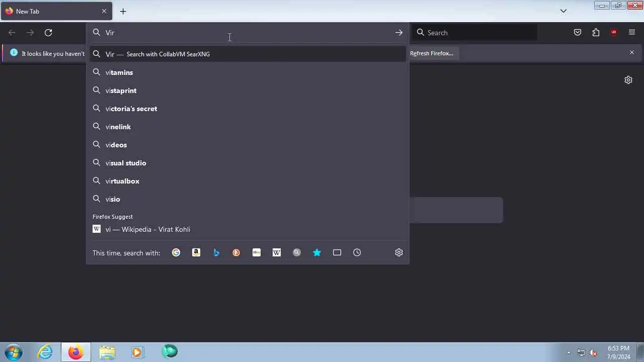The image size is (644, 362).
Task: Click the Go arrow in address bar
Action: [399, 33]
